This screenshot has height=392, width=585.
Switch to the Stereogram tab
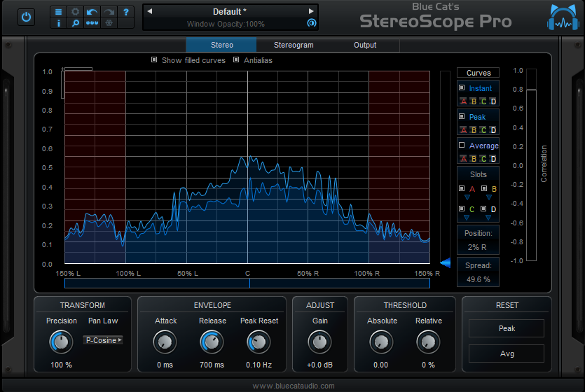(x=294, y=45)
